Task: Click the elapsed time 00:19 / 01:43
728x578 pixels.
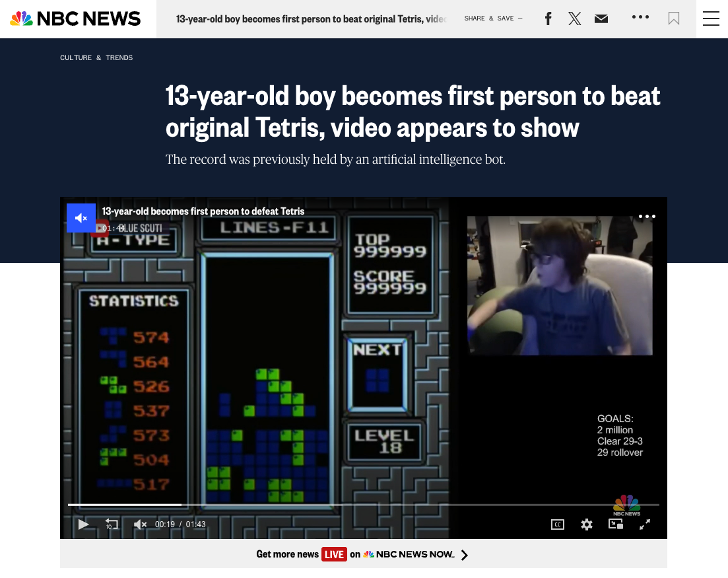Action: tap(180, 524)
